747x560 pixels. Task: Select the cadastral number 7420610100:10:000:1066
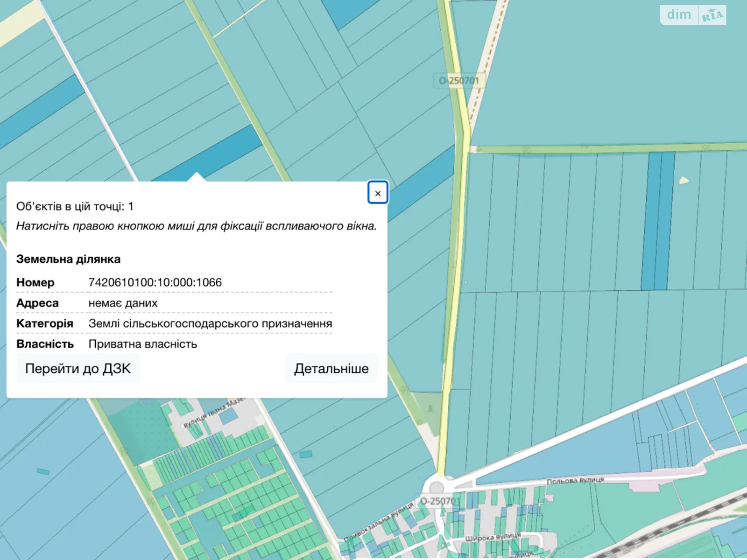[x=155, y=282]
